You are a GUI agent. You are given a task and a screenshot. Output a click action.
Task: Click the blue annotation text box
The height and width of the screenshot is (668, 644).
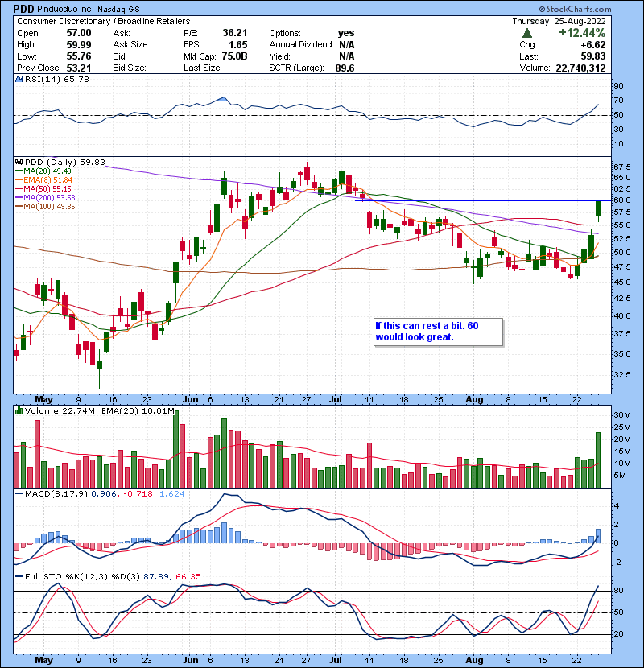click(x=437, y=332)
